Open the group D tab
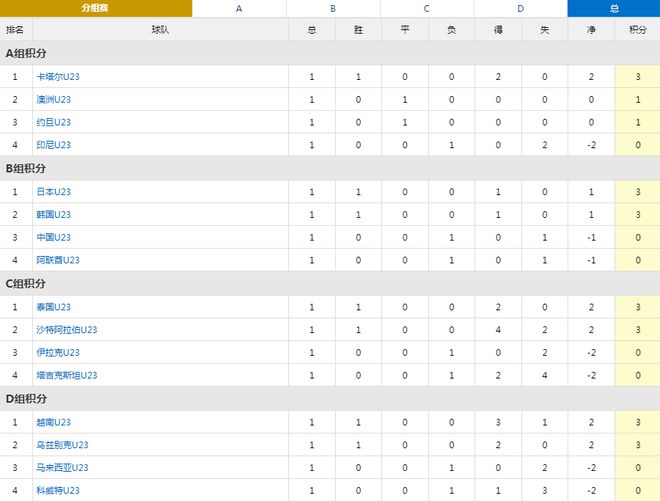Viewport: 660px width, 501px height. (521, 8)
